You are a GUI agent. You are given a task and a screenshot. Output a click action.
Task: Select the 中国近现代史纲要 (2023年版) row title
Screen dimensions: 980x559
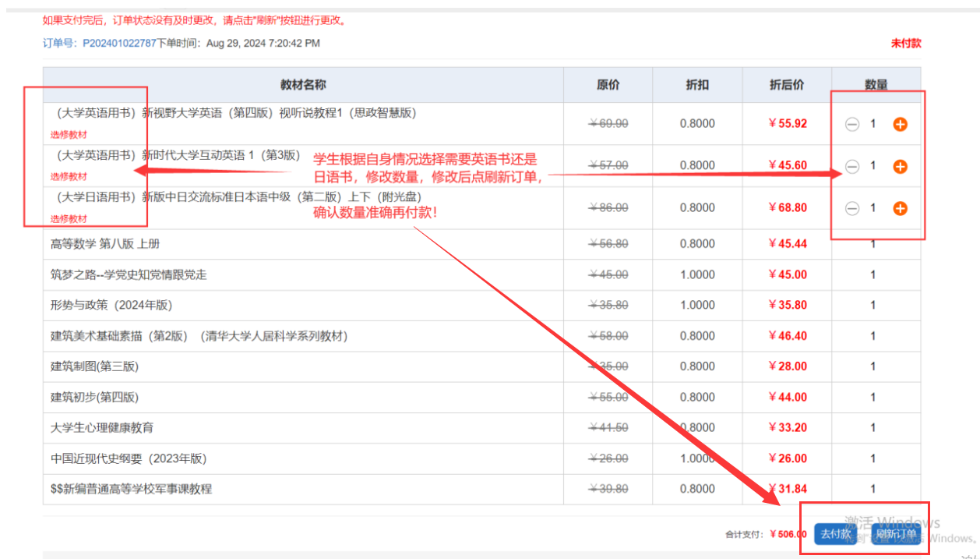click(x=129, y=458)
